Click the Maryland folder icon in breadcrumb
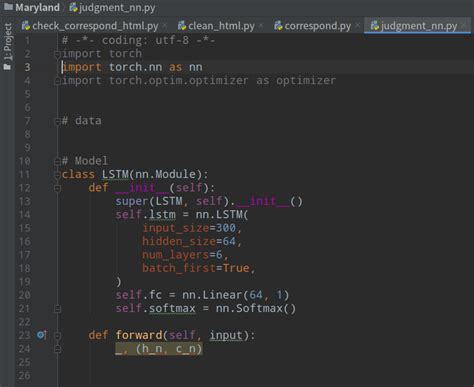 coord(8,7)
